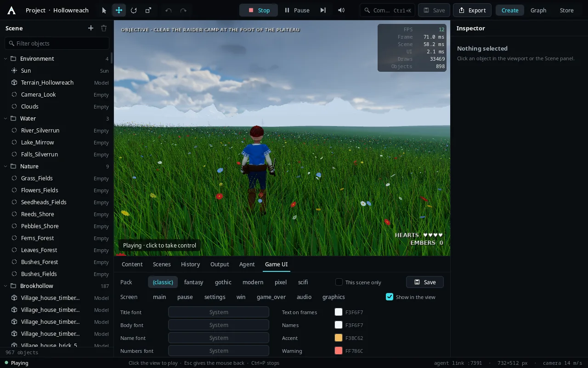Collapse the Brookhollow group
The height and width of the screenshot is (368, 588).
(x=6, y=286)
